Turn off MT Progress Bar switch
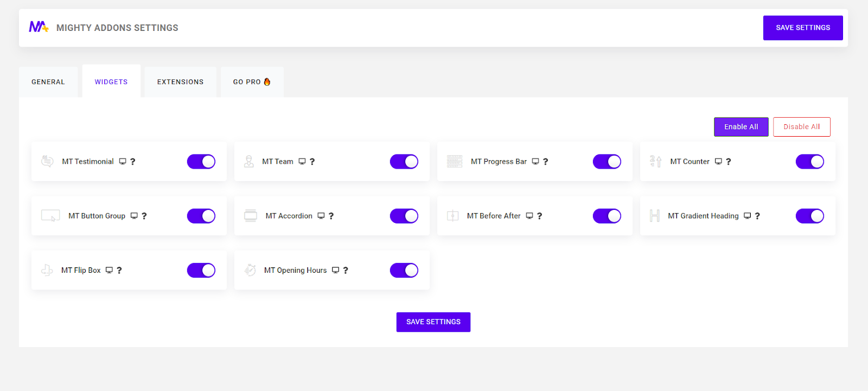868x391 pixels. (607, 162)
